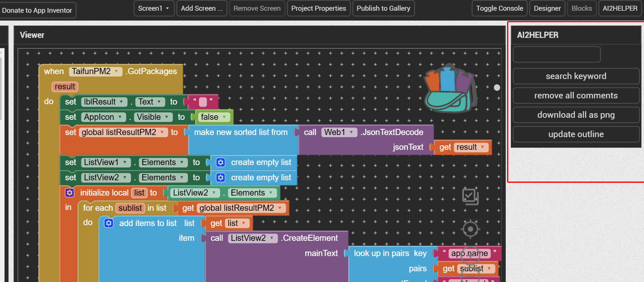Click download all as png
The height and width of the screenshot is (282, 644).
(576, 115)
